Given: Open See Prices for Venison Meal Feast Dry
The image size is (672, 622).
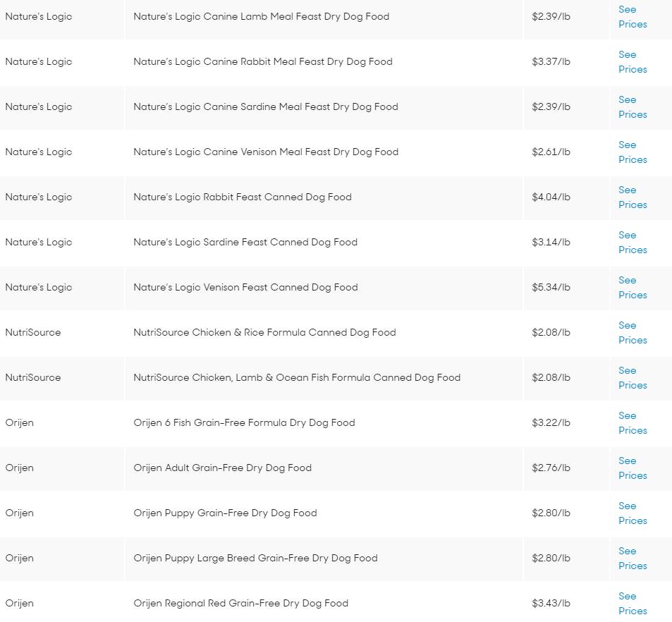Looking at the screenshot, I should [x=633, y=152].
